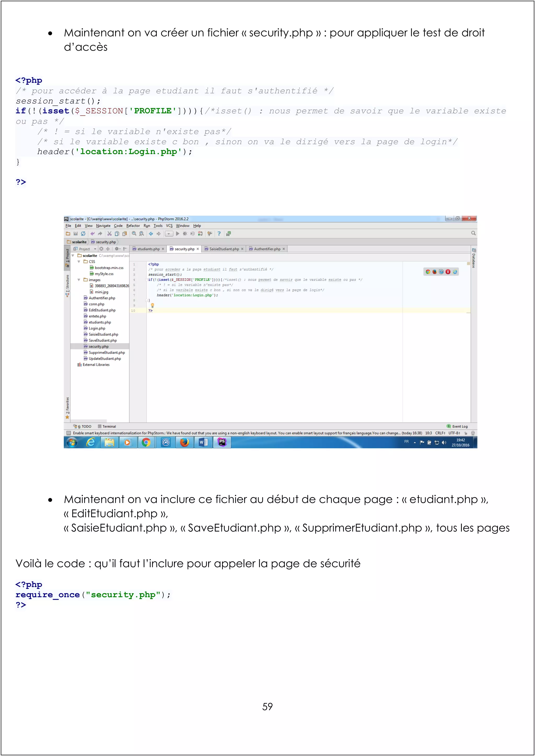Click the Undo arrow icon
Image resolution: width=535 pixels, height=756 pixels.
tap(92, 233)
